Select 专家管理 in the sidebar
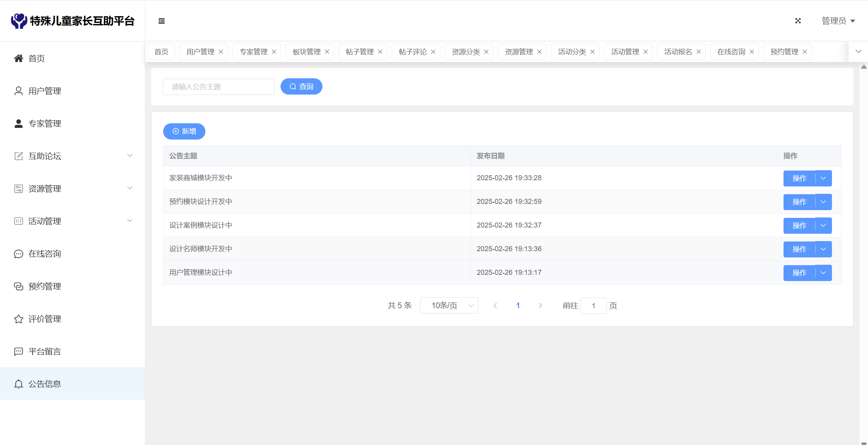Image resolution: width=868 pixels, height=445 pixels. pyautogui.click(x=44, y=124)
